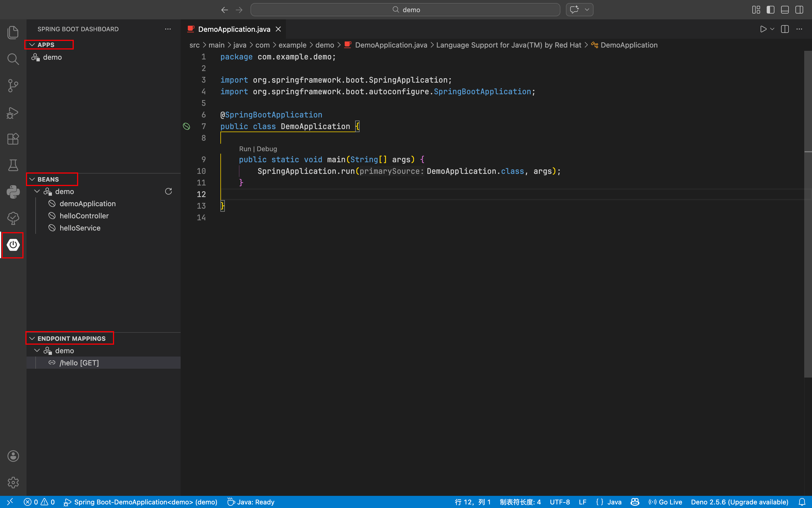Open the remote window indicator
812x508 pixels.
tap(10, 502)
